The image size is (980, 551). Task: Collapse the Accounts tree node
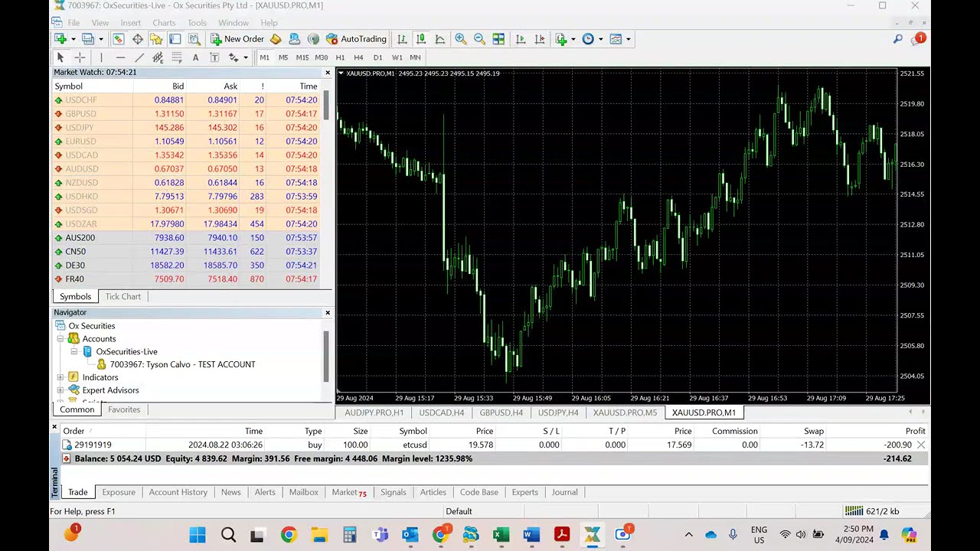(x=60, y=338)
